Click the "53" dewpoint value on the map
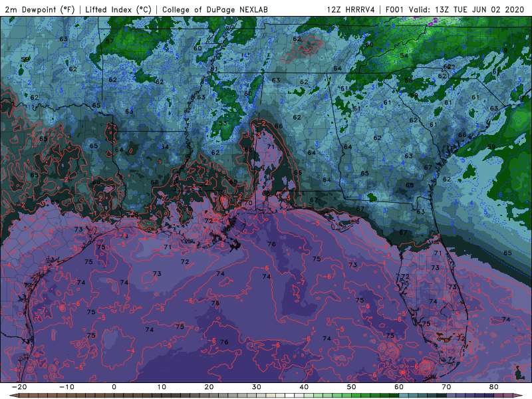 coord(223,123)
